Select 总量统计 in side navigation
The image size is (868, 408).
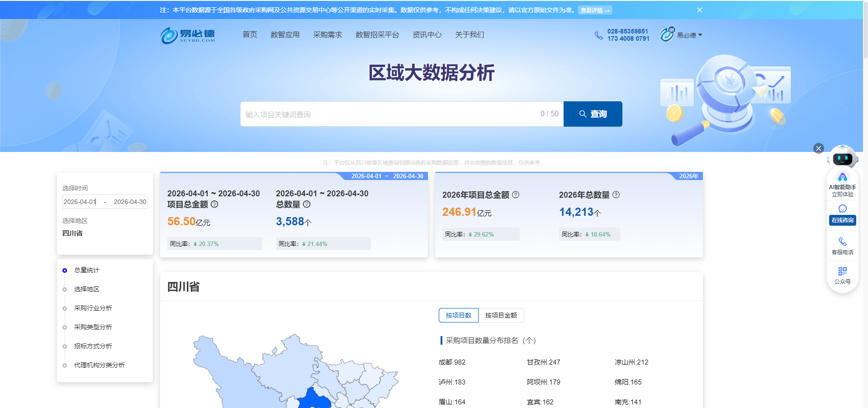tap(86, 270)
